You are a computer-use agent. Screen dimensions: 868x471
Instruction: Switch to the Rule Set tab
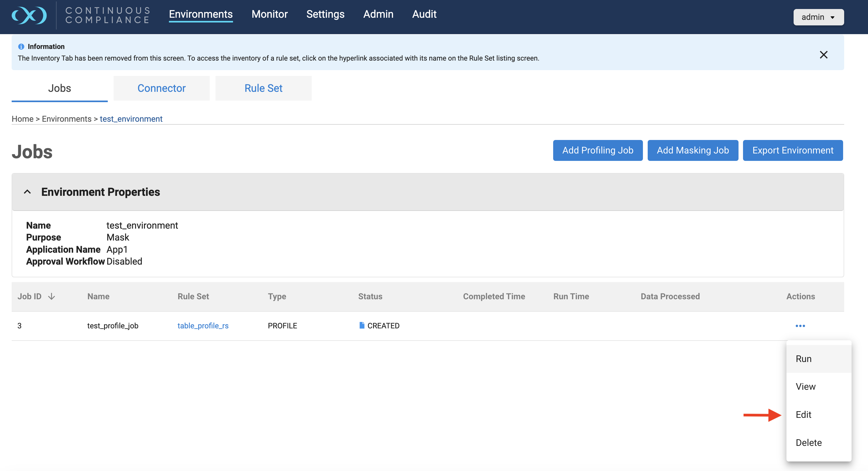pyautogui.click(x=263, y=88)
